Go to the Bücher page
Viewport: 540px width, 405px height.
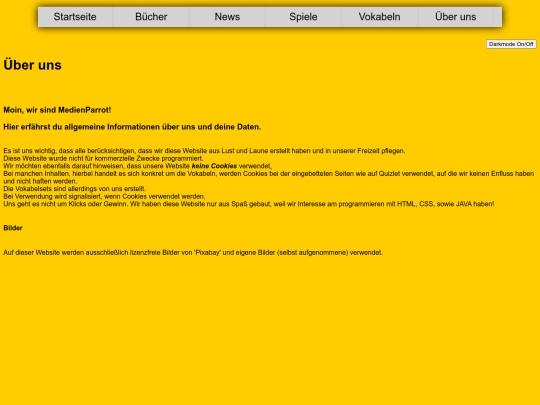[151, 17]
